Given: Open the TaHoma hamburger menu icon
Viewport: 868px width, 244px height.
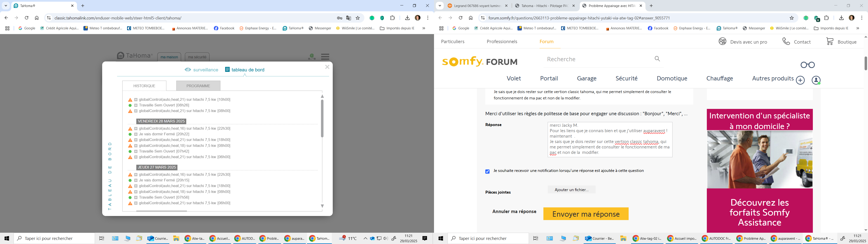Looking at the screenshot, I should point(325,57).
